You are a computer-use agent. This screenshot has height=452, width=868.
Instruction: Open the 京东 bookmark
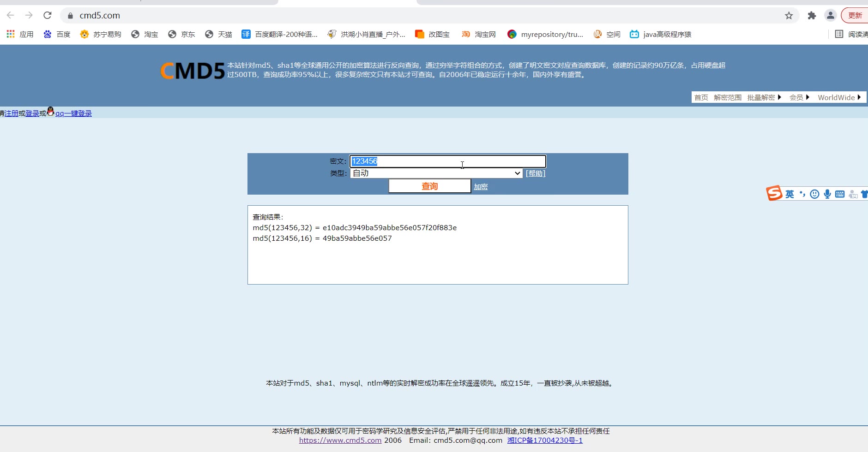(181, 34)
